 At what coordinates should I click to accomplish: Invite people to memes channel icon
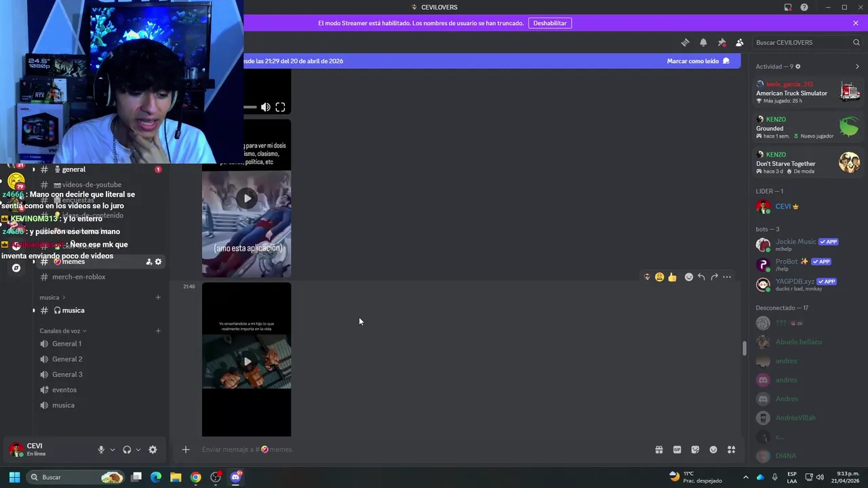click(149, 262)
